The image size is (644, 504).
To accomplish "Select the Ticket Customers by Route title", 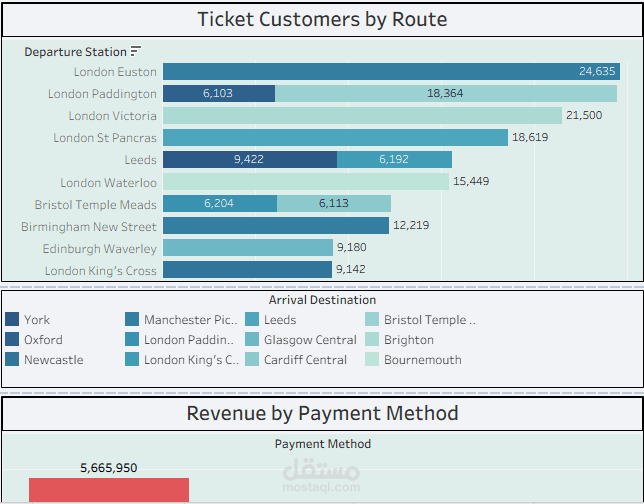I will [322, 20].
